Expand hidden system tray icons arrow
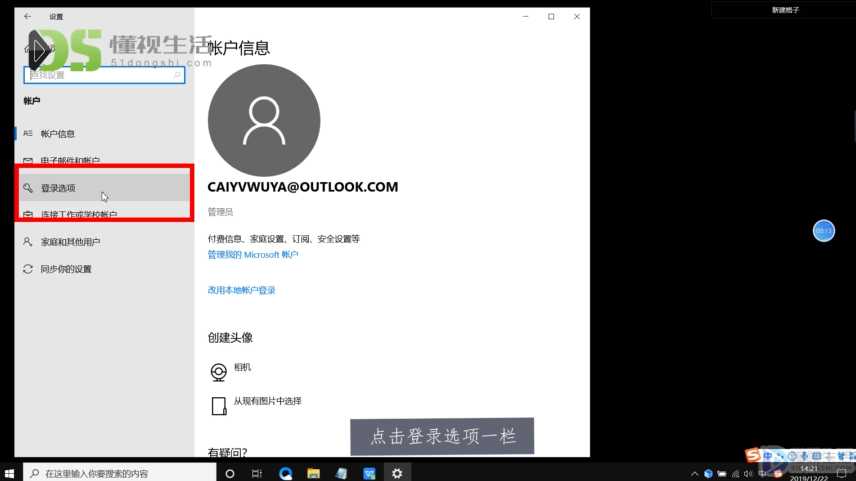Image resolution: width=856 pixels, height=481 pixels. coord(694,474)
